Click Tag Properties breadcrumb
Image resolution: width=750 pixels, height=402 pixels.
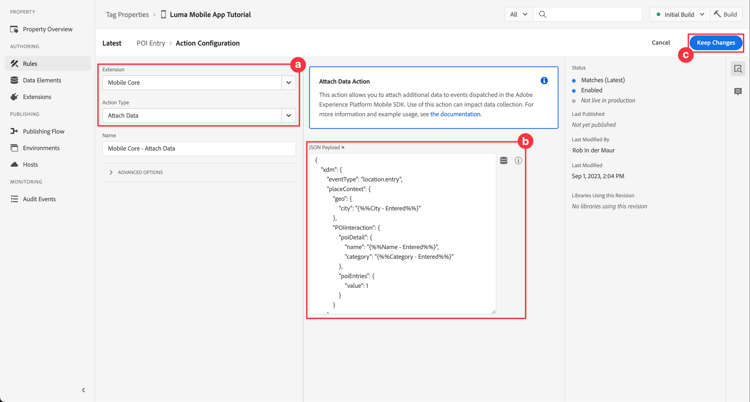coord(127,15)
